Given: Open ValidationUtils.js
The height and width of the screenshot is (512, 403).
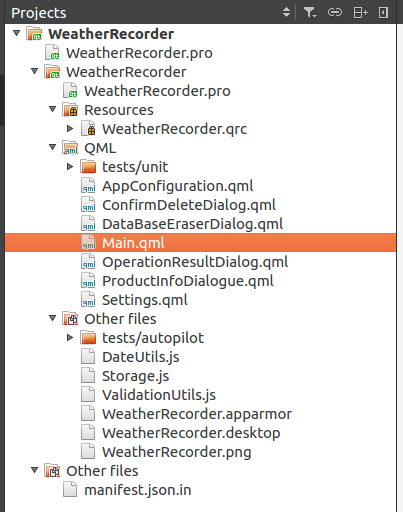Looking at the screenshot, I should (159, 395).
